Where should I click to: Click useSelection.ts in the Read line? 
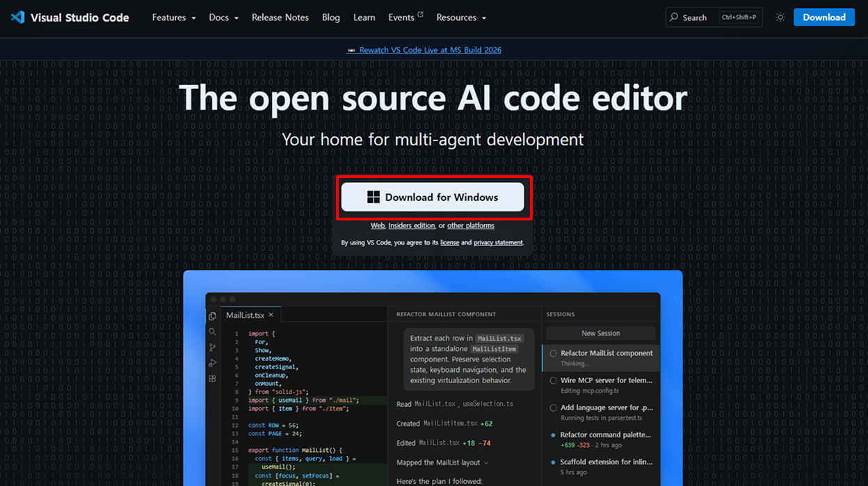point(488,404)
